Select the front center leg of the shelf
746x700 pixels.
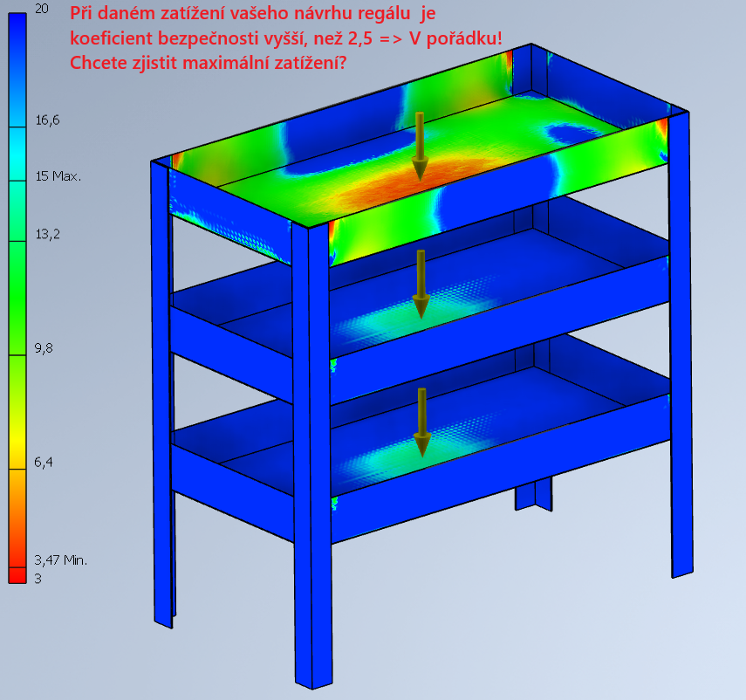312,455
